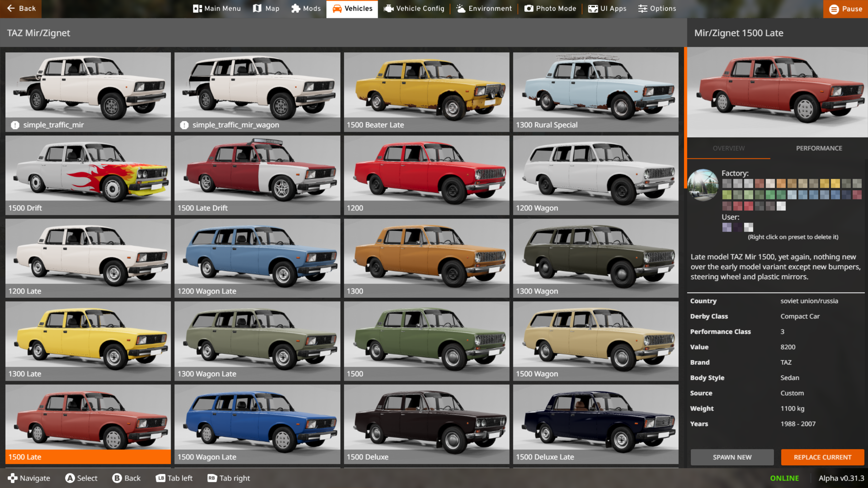The height and width of the screenshot is (488, 868).
Task: Open Environment weather icon
Action: click(x=461, y=8)
